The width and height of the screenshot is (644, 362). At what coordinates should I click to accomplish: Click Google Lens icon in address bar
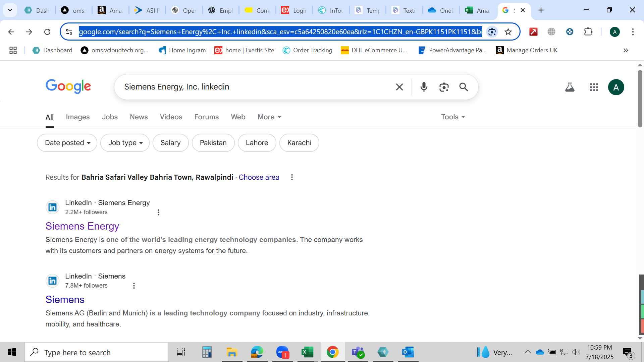pyautogui.click(x=492, y=32)
